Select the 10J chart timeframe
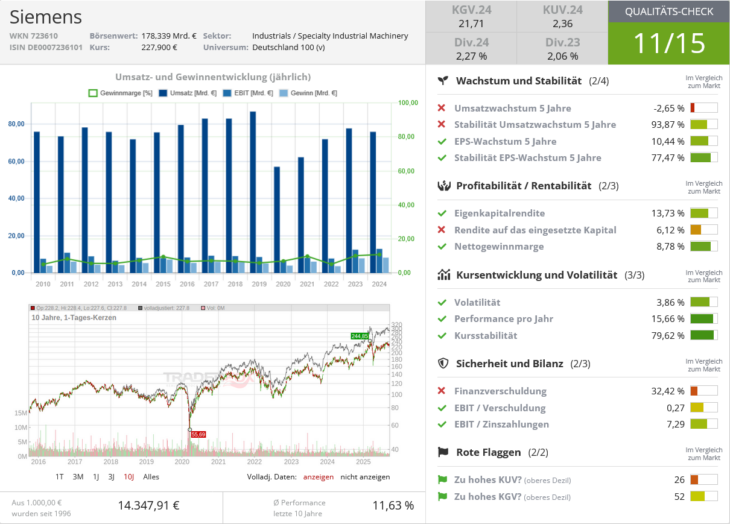This screenshot has width=730, height=524. [129, 477]
